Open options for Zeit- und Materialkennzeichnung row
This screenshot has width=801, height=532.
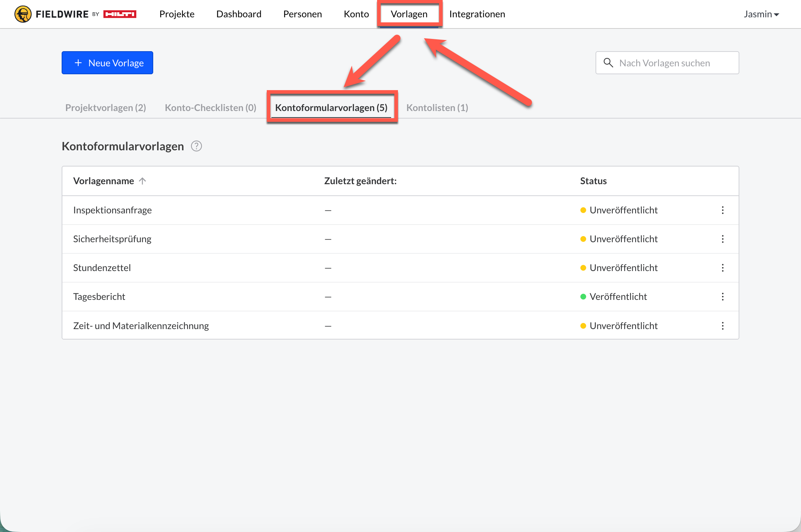722,326
